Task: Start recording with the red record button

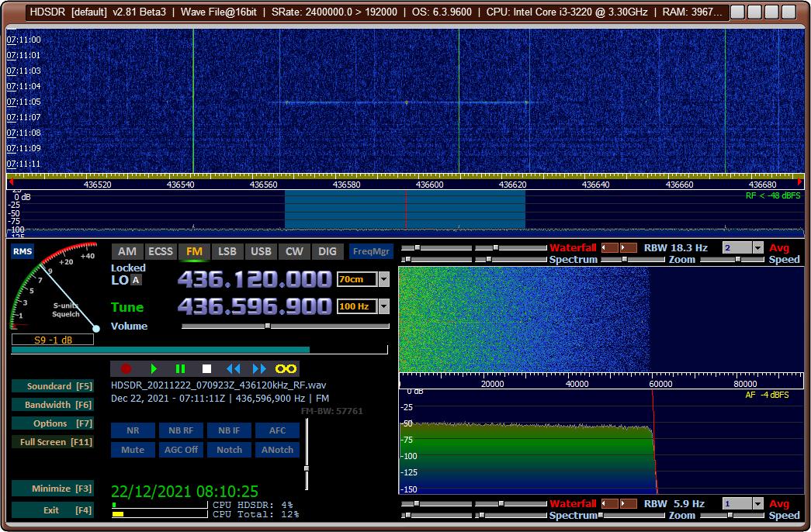Action: [x=126, y=368]
